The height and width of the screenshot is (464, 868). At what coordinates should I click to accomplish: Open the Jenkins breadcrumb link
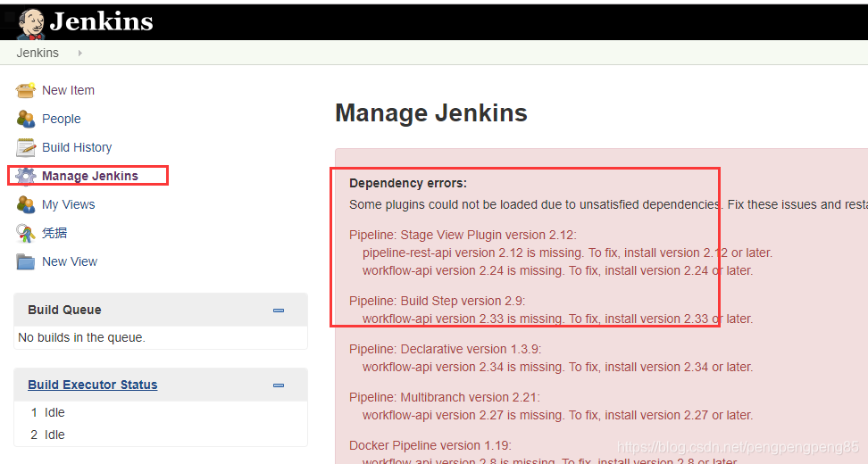coord(38,53)
